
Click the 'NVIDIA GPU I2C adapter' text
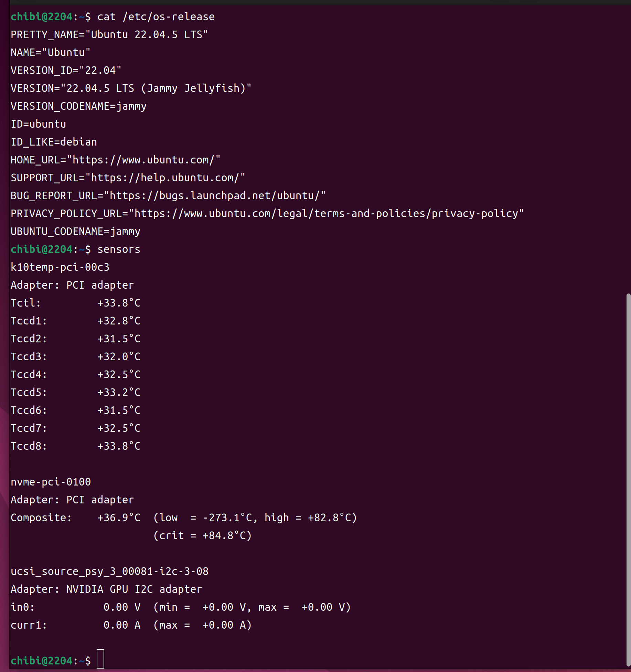[134, 589]
